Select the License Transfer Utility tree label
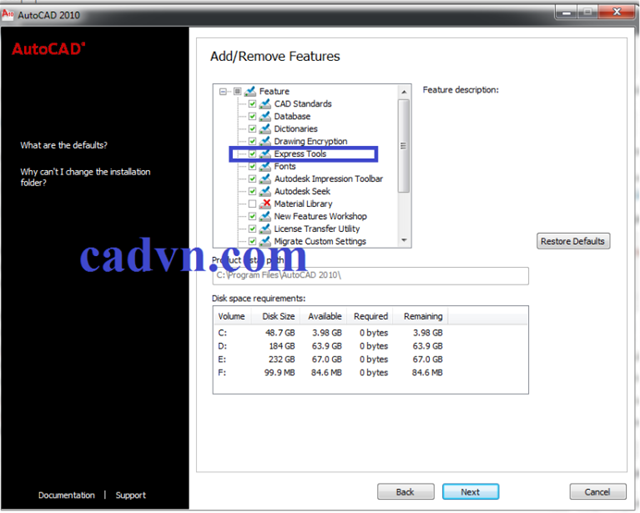 317,229
